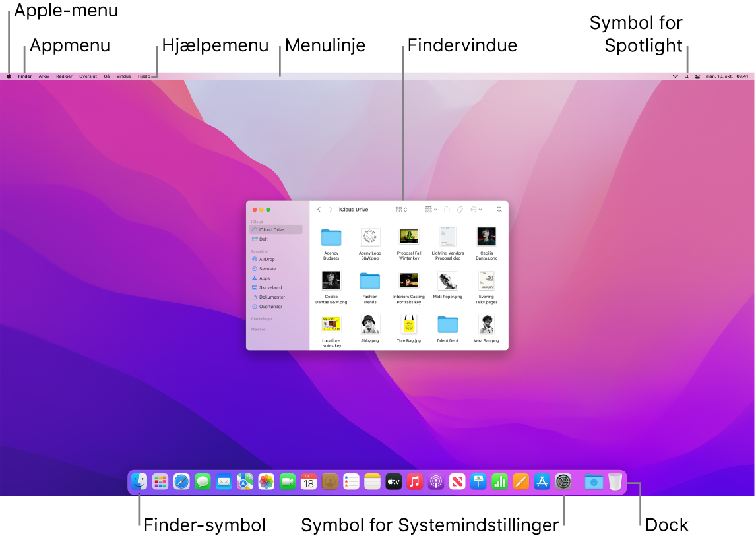Open the Tags icon in the toolbar
The height and width of the screenshot is (540, 756).
click(460, 209)
